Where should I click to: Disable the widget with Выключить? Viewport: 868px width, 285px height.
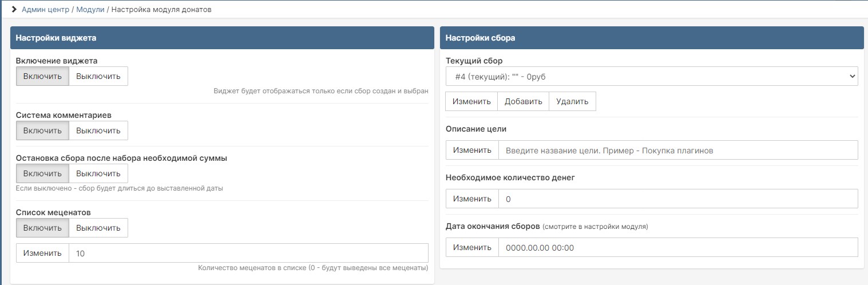click(98, 76)
